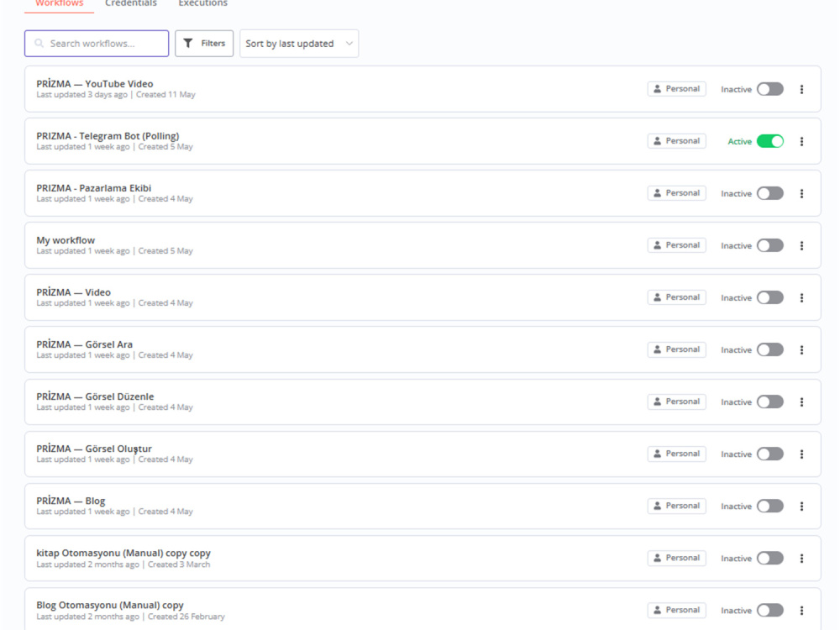
Task: Click the magnifier icon in search box
Action: tap(39, 44)
